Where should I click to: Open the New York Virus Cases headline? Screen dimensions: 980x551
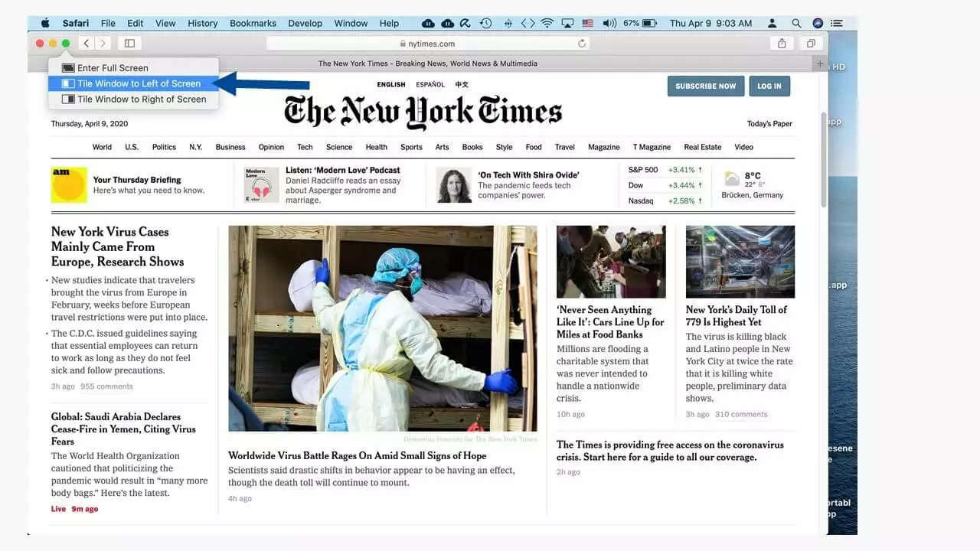tap(117, 246)
